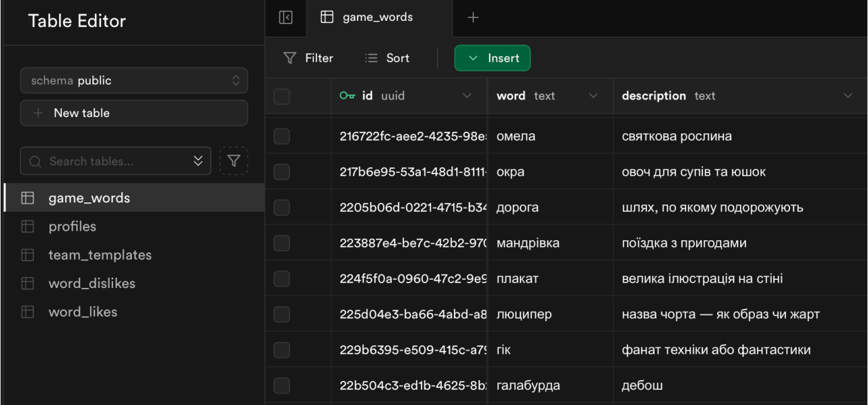
Task: Click the New table button
Action: click(134, 113)
